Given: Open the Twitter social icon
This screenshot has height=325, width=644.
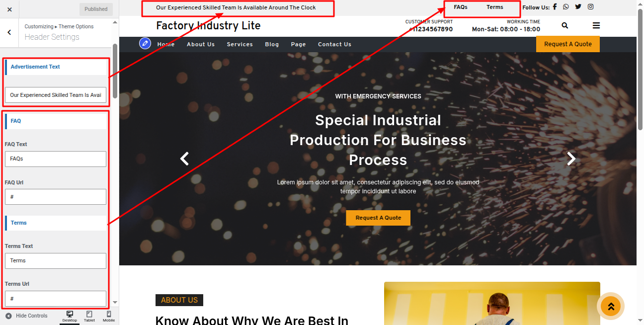Looking at the screenshot, I should pos(578,7).
